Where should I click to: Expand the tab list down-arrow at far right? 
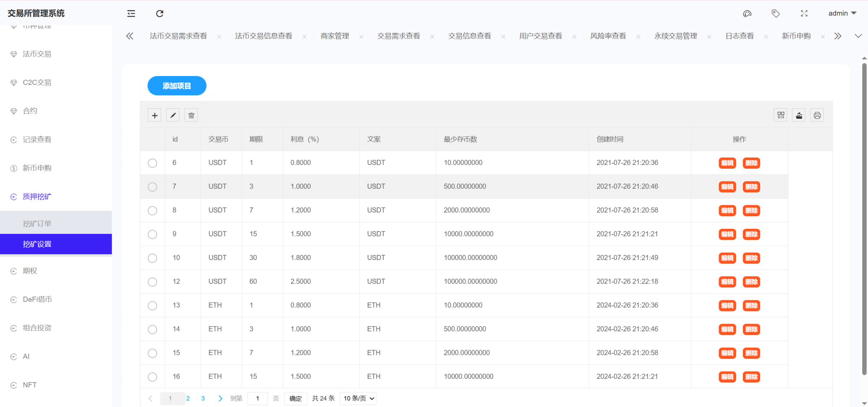point(858,36)
